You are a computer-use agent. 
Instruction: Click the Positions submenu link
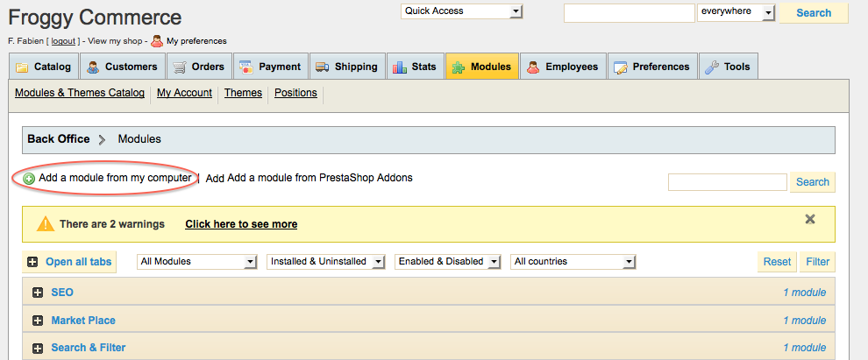295,93
